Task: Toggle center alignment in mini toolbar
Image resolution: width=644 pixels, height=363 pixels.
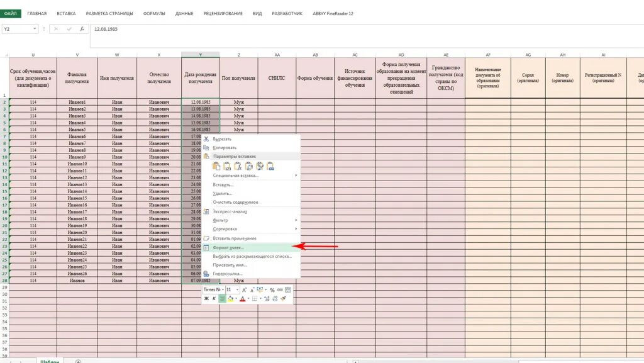Action: pos(222,299)
